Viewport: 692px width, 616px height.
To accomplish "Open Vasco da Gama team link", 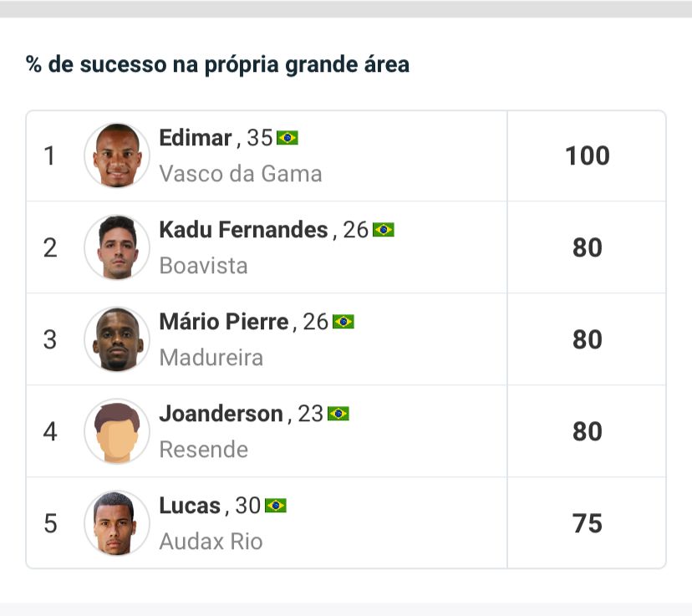I will click(240, 174).
